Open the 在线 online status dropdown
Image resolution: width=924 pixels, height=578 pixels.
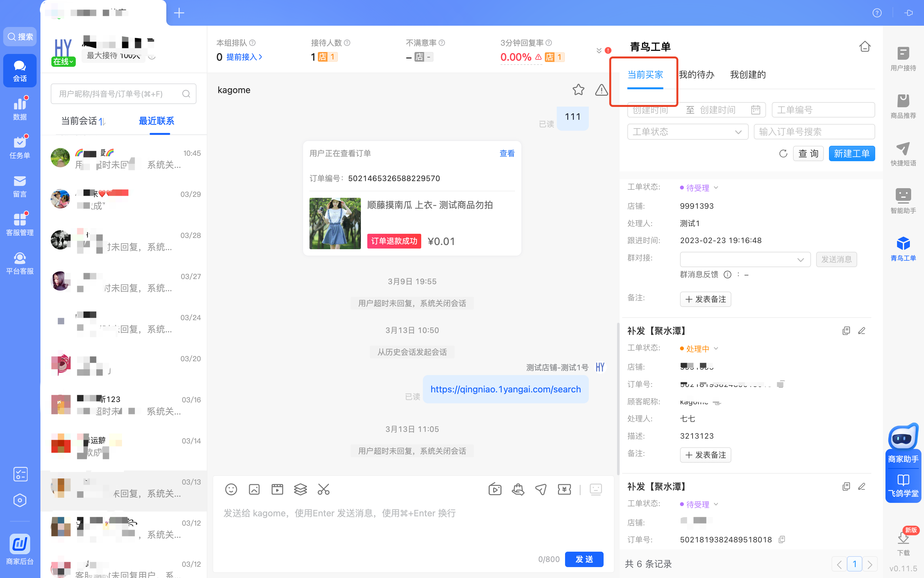tap(63, 62)
